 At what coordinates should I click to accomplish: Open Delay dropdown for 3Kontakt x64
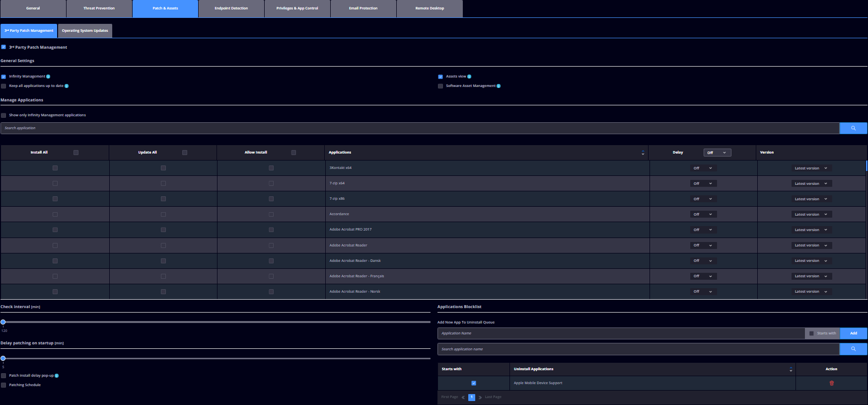(x=703, y=168)
